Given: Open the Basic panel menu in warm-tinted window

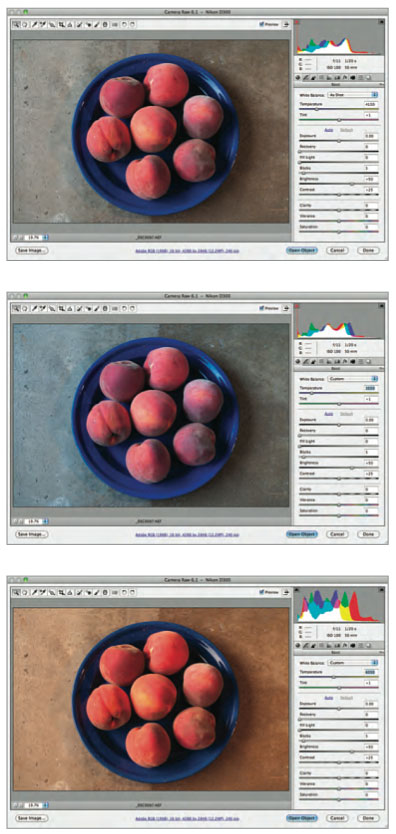Looking at the screenshot, I should click(x=381, y=653).
